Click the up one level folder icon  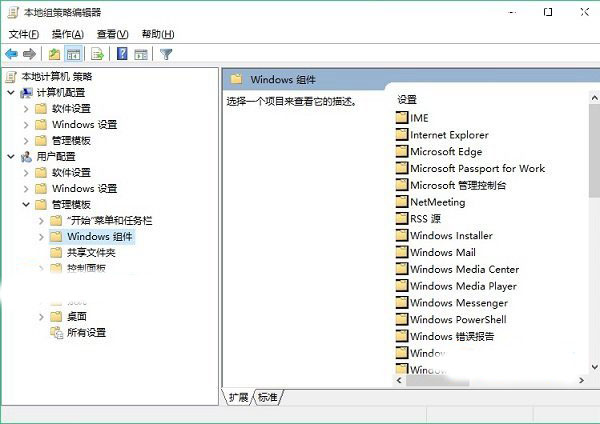pos(54,54)
